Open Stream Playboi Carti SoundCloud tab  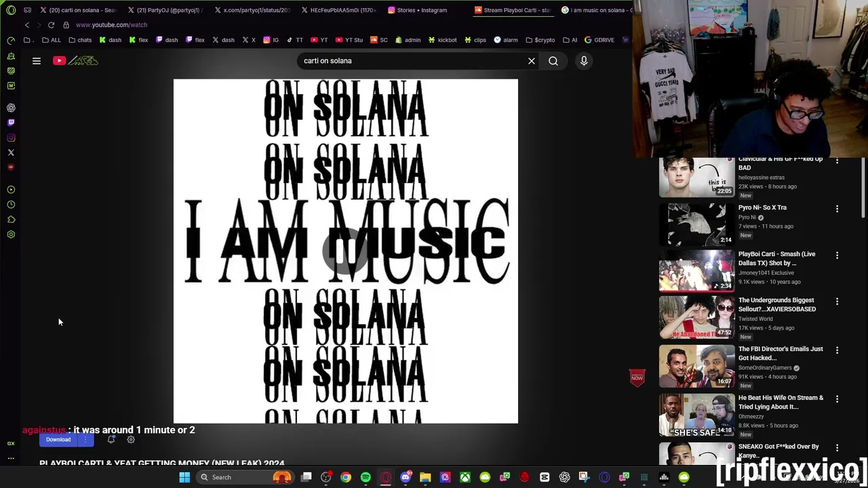[x=512, y=10]
